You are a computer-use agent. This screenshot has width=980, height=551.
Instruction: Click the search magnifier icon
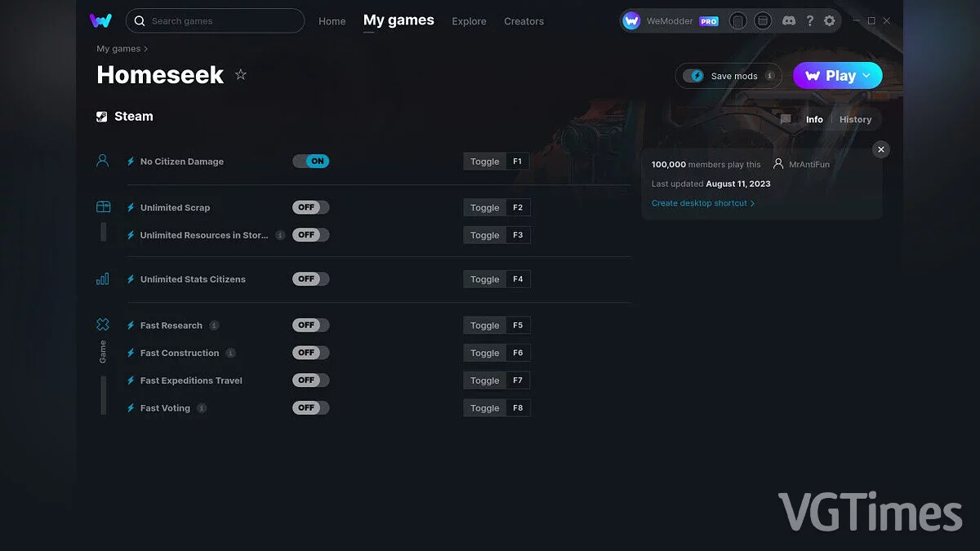(x=140, y=21)
